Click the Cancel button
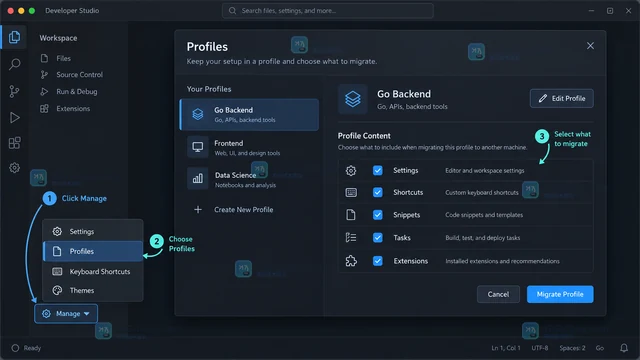Viewport: 640px width, 360px height. 498,294
